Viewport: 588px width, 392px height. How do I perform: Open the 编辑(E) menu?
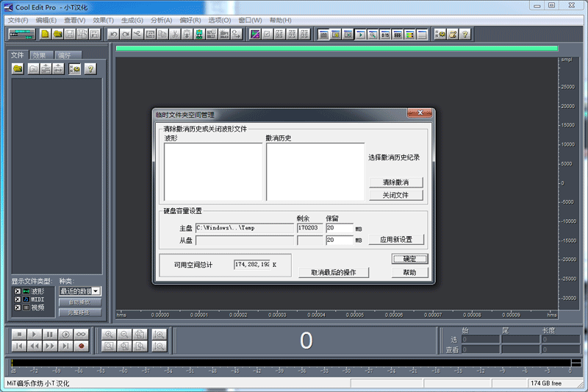[46, 21]
